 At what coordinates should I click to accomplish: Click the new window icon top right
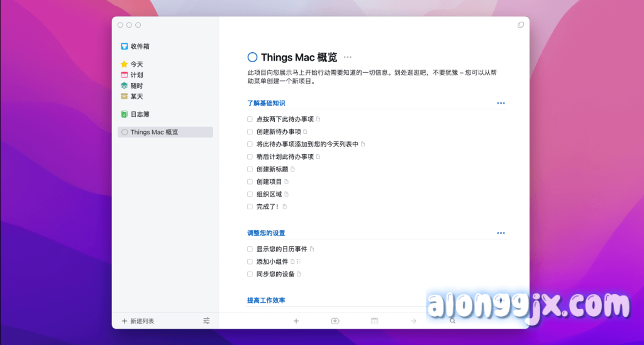tap(521, 25)
